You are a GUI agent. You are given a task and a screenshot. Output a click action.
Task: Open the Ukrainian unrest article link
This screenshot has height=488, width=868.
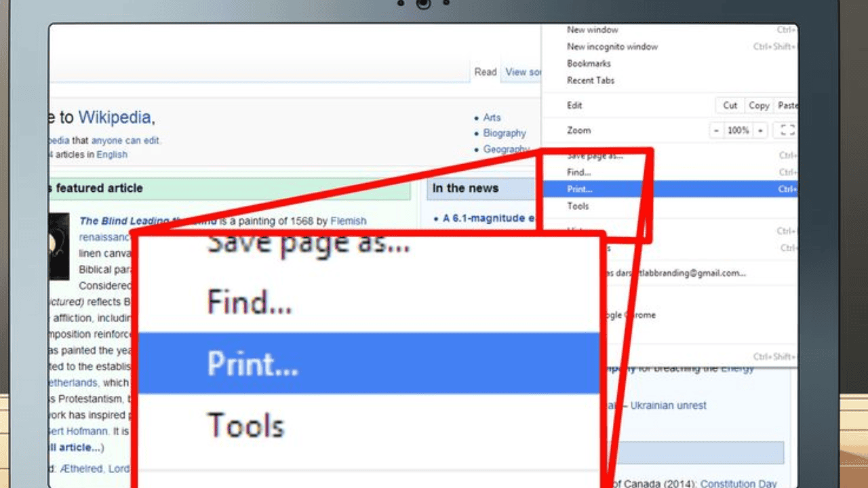[x=669, y=405]
